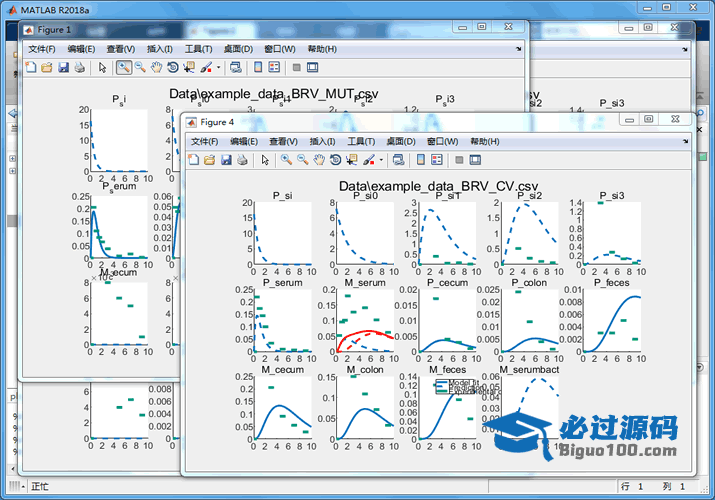Toggle Zoom Out tool in Figure 4 toolbar
Image resolution: width=715 pixels, height=500 pixels.
pyautogui.click(x=303, y=160)
